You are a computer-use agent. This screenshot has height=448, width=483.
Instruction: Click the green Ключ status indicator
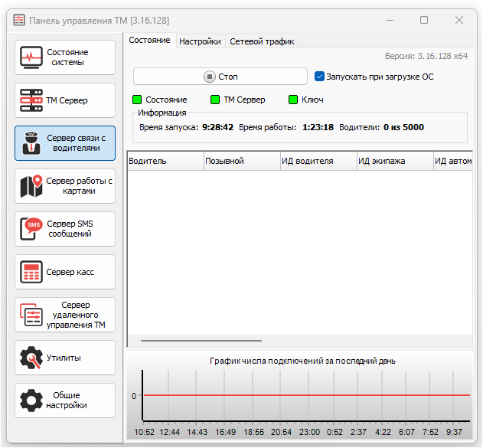pyautogui.click(x=293, y=100)
